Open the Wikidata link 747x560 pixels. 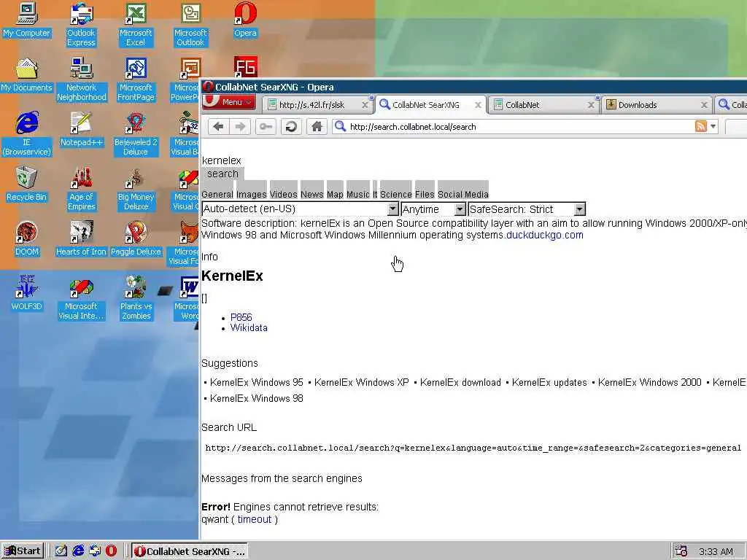(249, 327)
